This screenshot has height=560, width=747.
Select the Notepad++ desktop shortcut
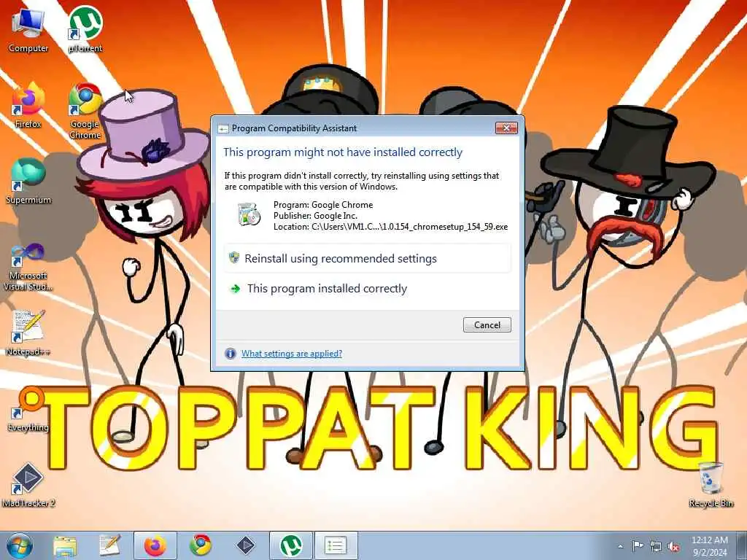tap(28, 332)
